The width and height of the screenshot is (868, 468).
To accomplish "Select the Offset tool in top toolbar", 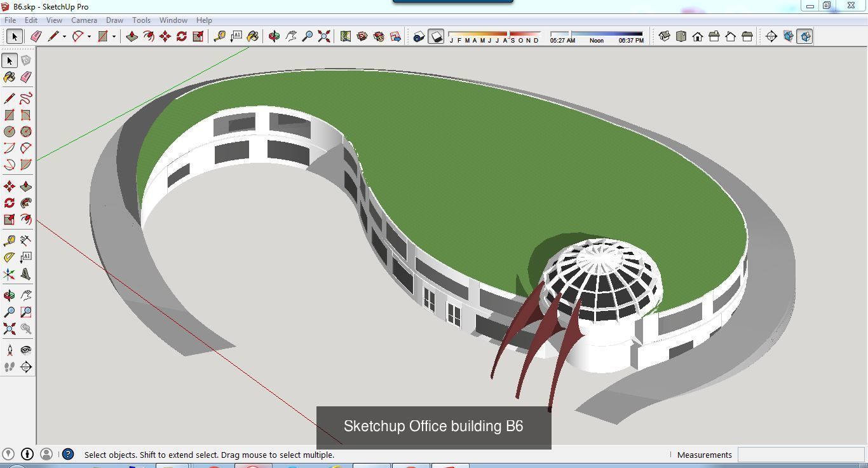I will (148, 36).
